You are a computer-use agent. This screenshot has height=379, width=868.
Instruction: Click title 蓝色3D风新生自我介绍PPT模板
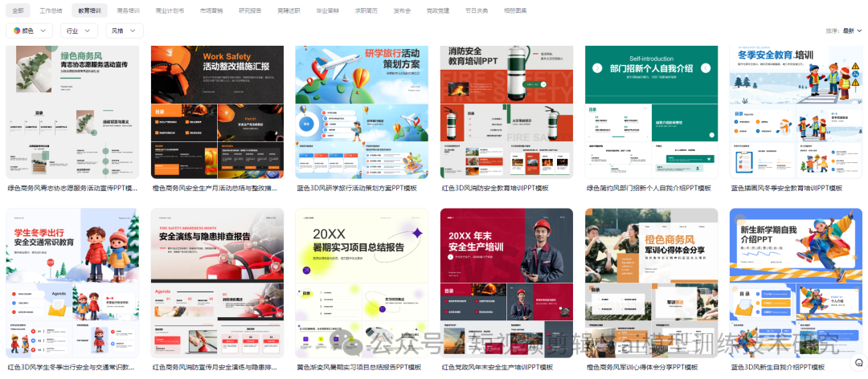pyautogui.click(x=778, y=367)
